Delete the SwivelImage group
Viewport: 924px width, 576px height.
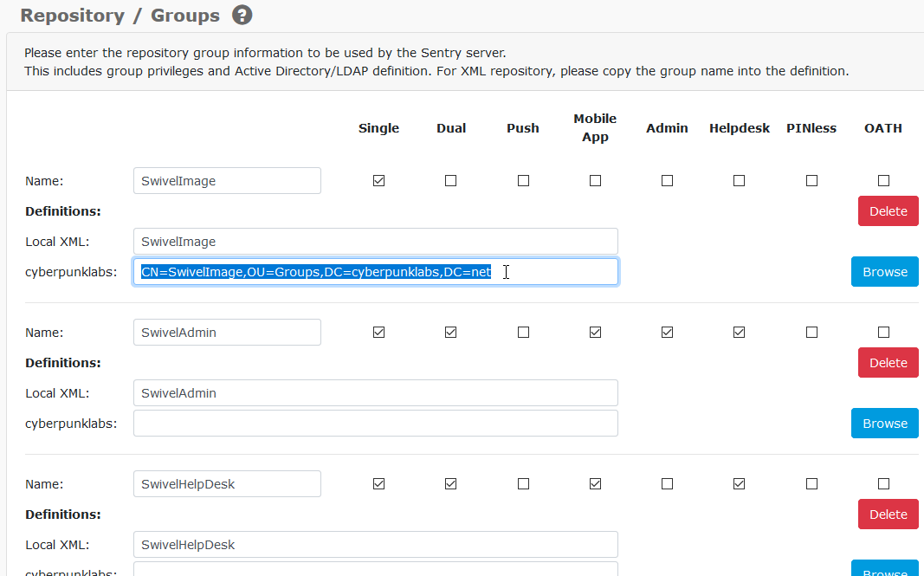(888, 211)
